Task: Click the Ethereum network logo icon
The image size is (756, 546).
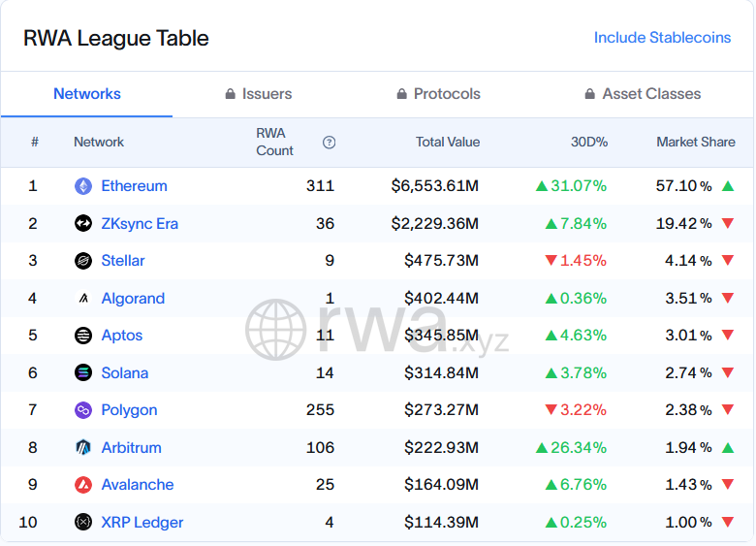Action: pos(83,186)
